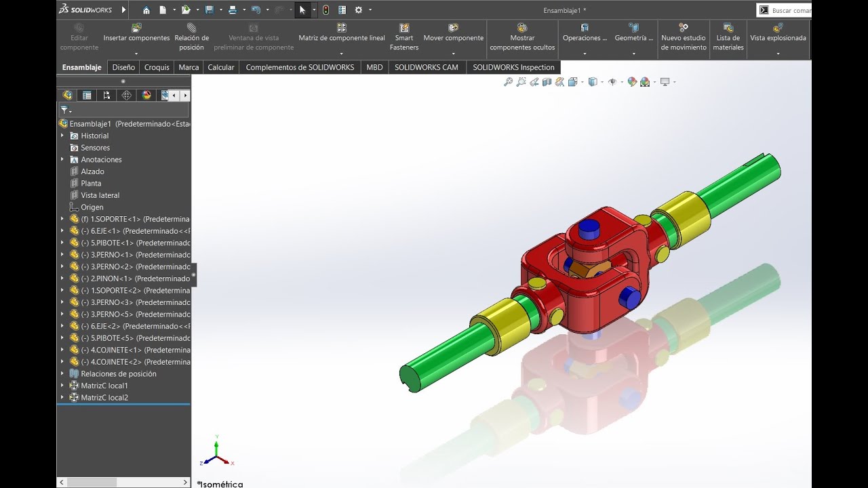Switch to Croquis tab
The image size is (868, 488).
157,67
